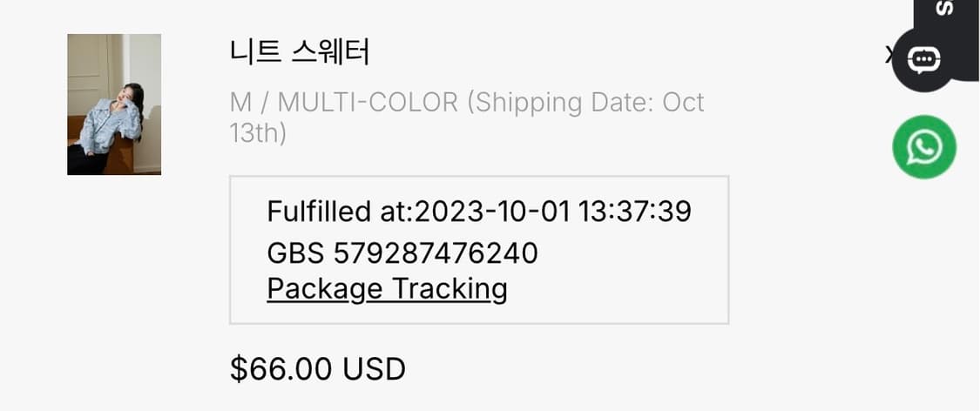Image resolution: width=980 pixels, height=411 pixels.
Task: Click the Shipping Date Oct 13th note
Action: [x=585, y=103]
